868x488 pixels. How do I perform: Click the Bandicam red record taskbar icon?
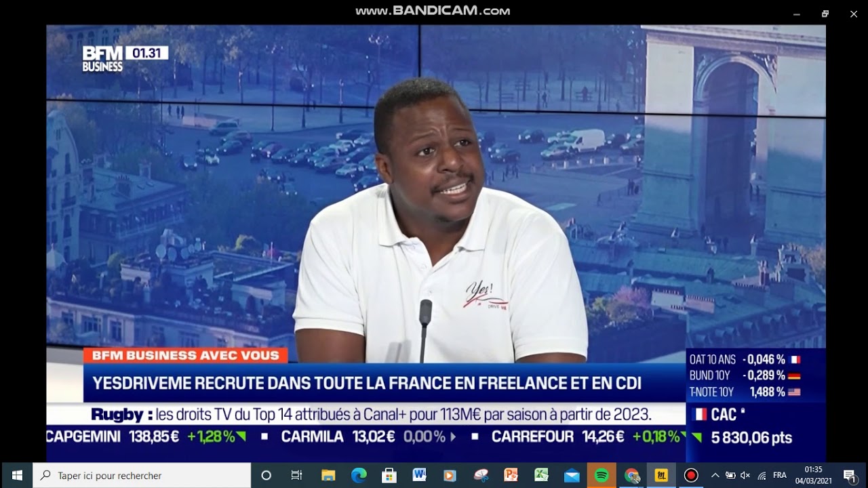[691, 475]
